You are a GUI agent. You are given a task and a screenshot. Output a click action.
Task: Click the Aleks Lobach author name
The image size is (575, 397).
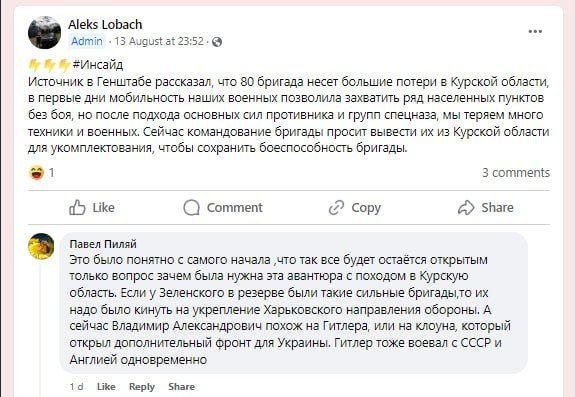point(105,25)
